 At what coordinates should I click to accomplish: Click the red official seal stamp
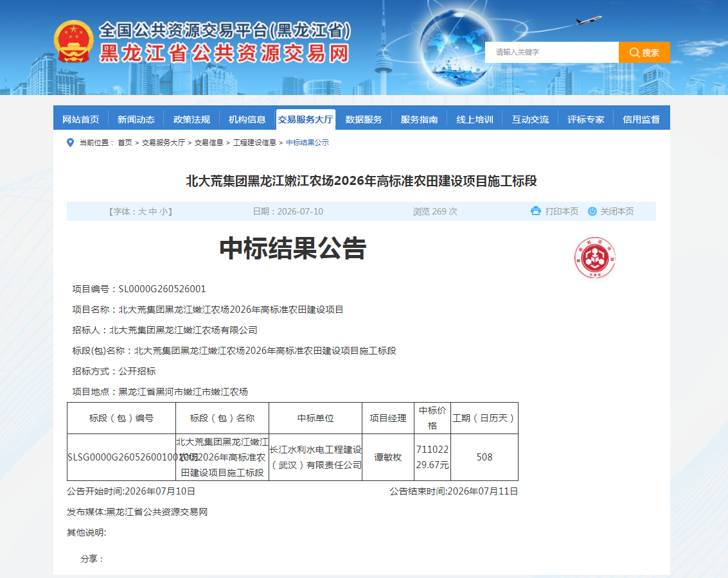(595, 258)
